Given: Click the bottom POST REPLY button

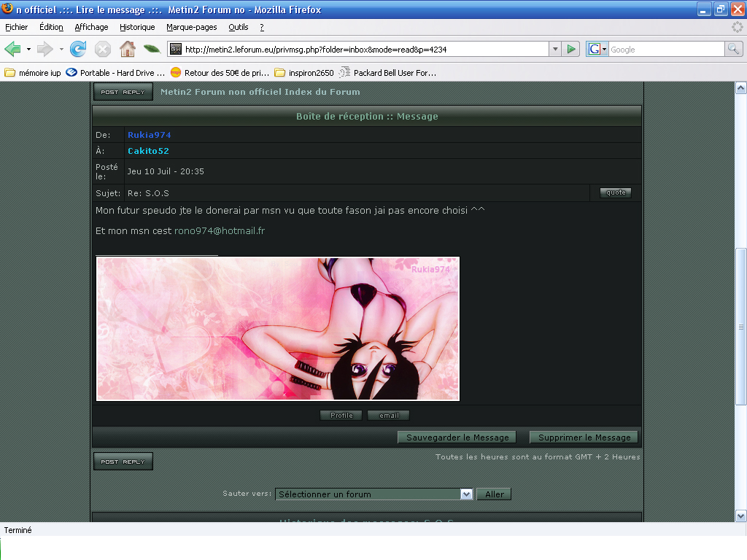Looking at the screenshot, I should tap(123, 462).
